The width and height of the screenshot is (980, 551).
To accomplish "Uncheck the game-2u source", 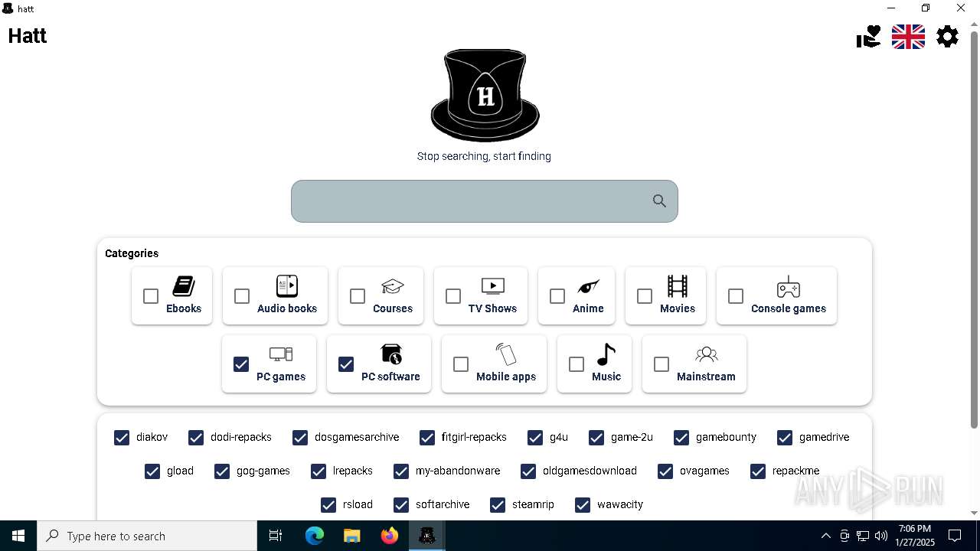I will [596, 437].
